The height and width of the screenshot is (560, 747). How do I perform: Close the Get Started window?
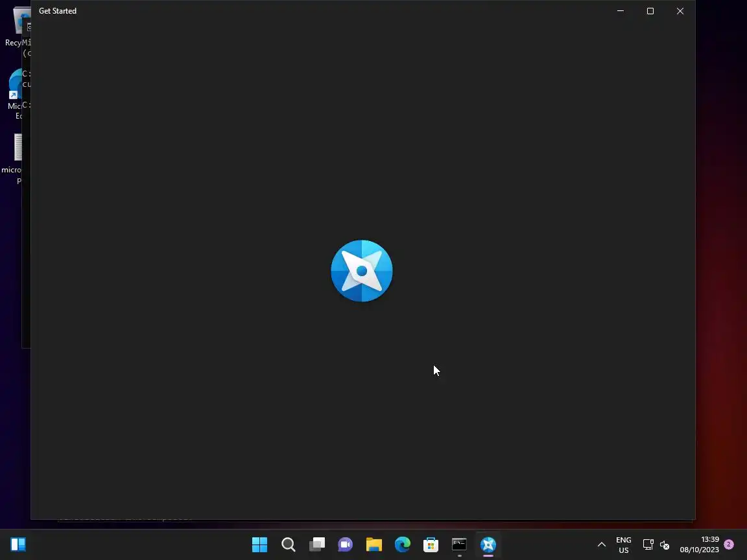pyautogui.click(x=680, y=11)
